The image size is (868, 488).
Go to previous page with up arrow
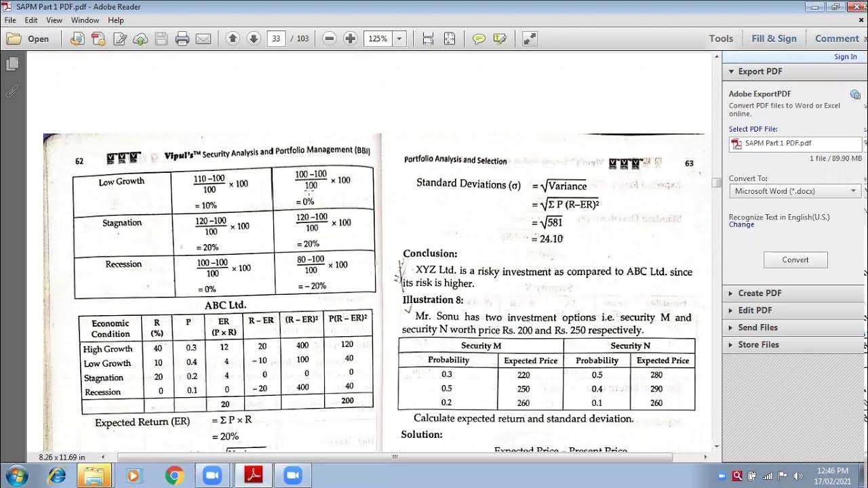pos(233,39)
